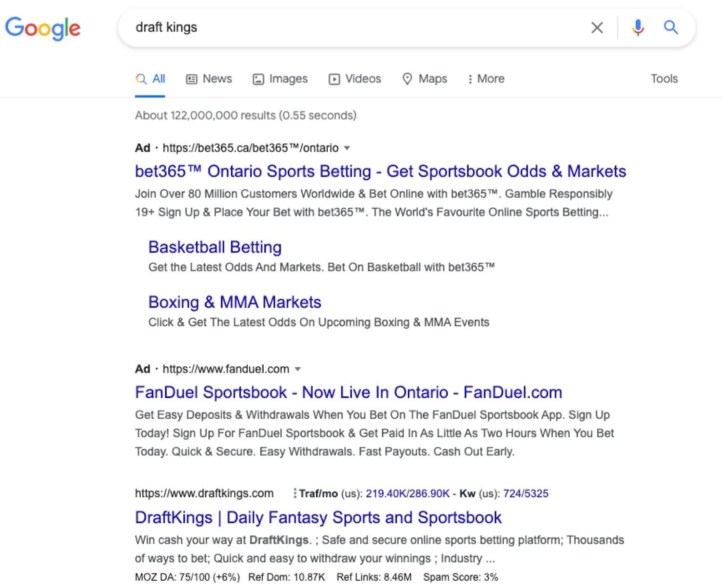Start voice search with the microphone icon

coord(638,28)
